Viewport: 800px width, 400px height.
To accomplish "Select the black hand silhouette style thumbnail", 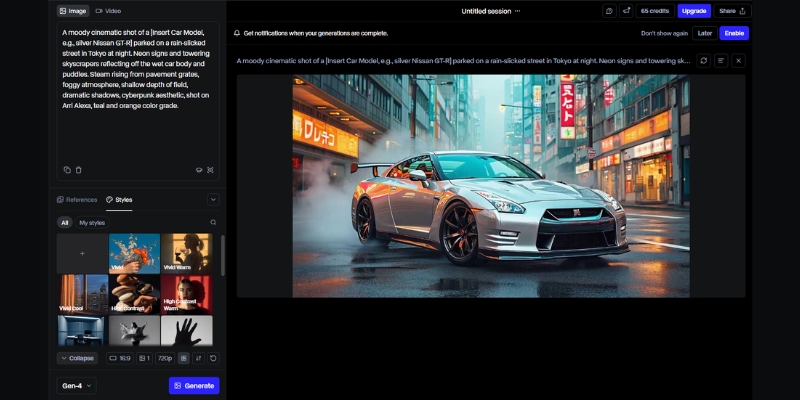I will (186, 331).
